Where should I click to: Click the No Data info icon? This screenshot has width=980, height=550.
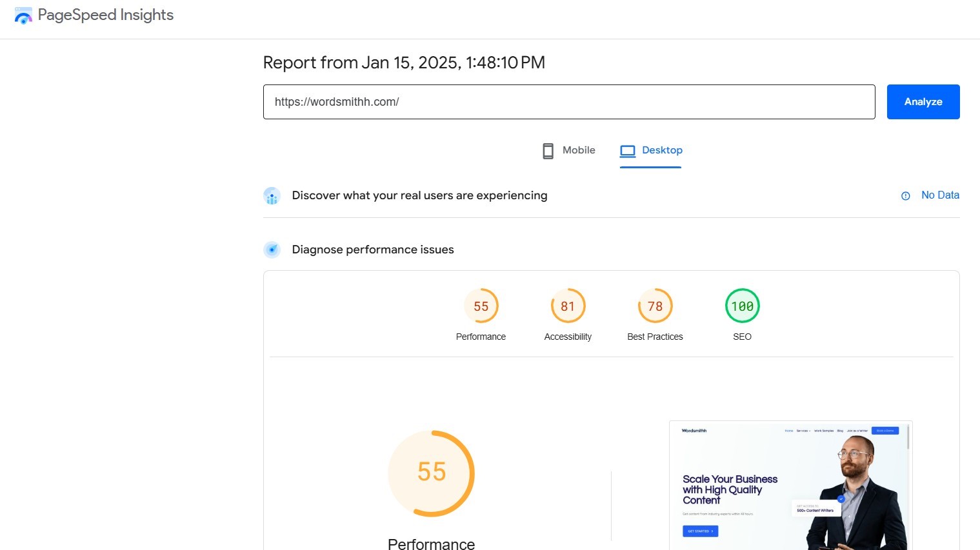tap(906, 196)
